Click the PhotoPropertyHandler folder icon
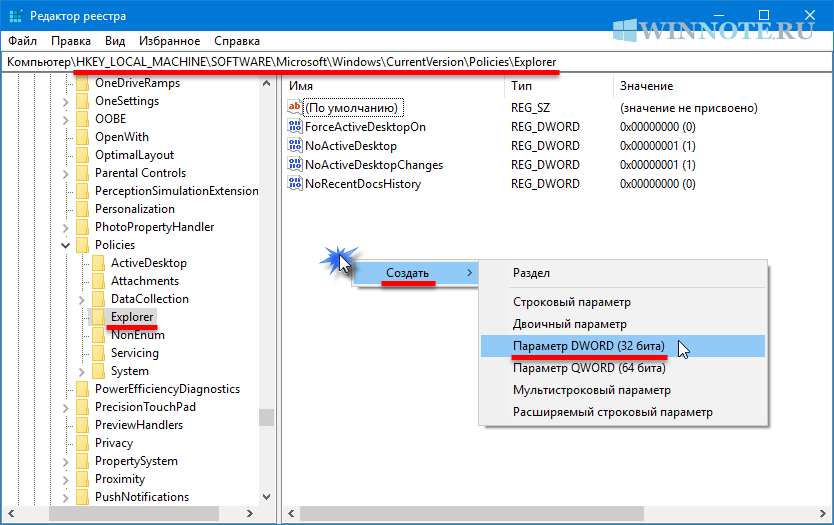Image resolution: width=834 pixels, height=525 pixels. [82, 227]
